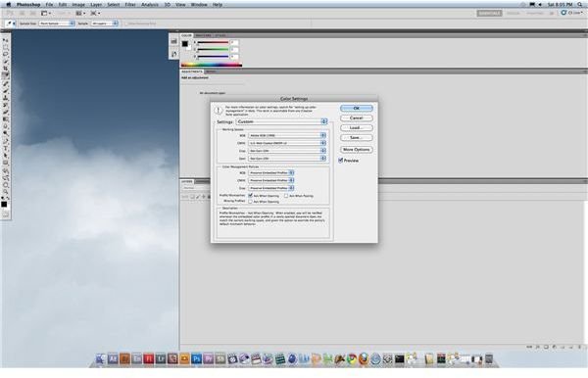Open the Filter menu
This screenshot has height=378, width=588.
[x=130, y=5]
